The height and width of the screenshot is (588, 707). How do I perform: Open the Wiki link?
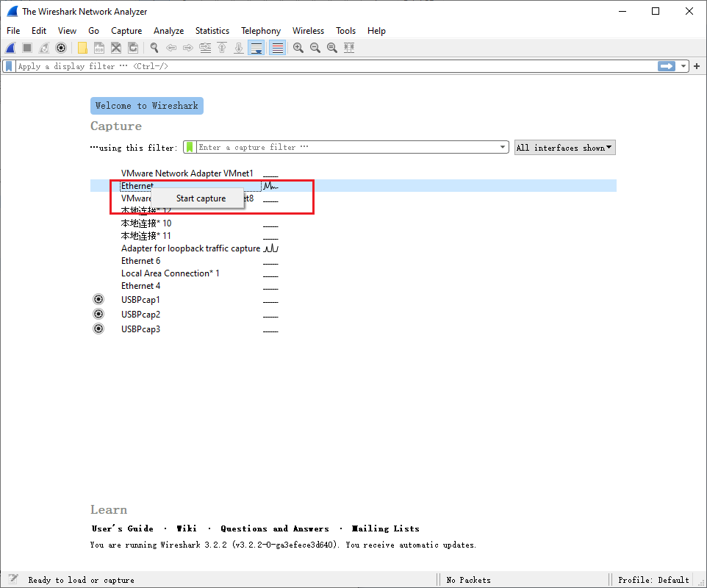coord(186,528)
